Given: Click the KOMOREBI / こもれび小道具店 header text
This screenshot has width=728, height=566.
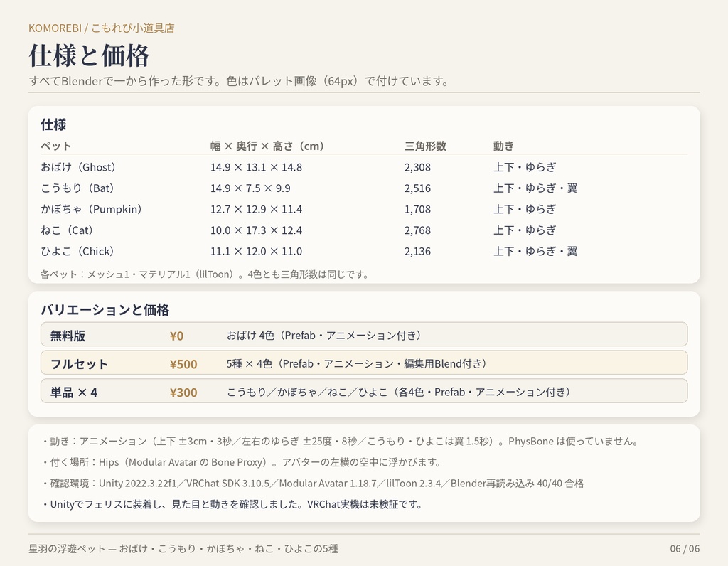Looking at the screenshot, I should point(102,28).
